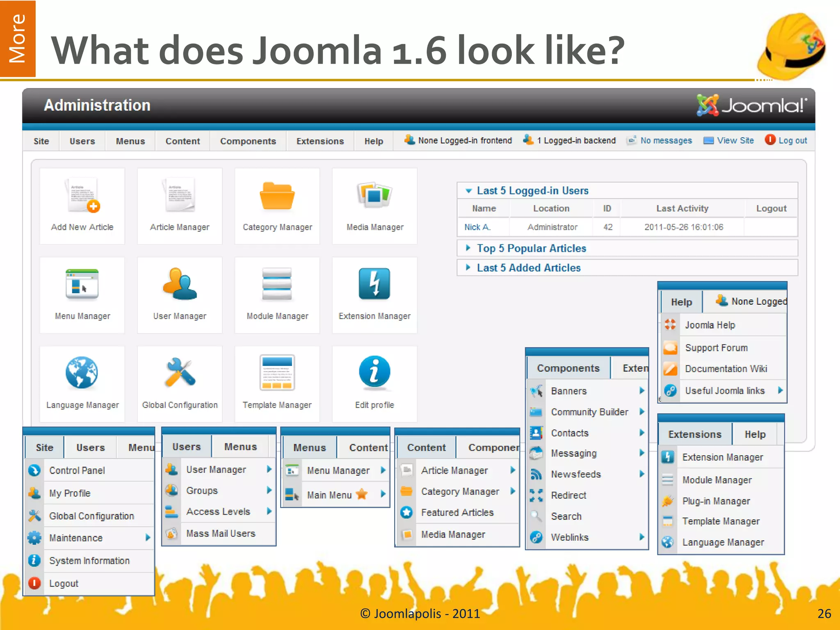Open the Edit profile info icon

point(374,372)
